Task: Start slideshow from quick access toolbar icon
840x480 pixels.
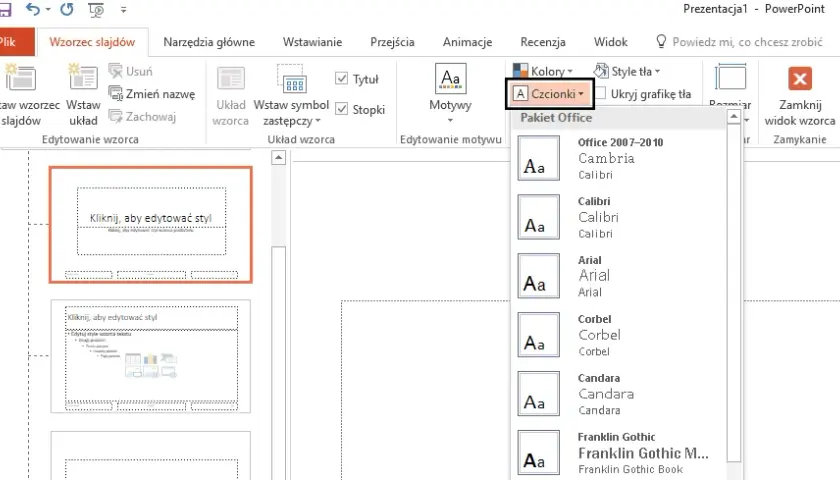Action: tap(96, 10)
